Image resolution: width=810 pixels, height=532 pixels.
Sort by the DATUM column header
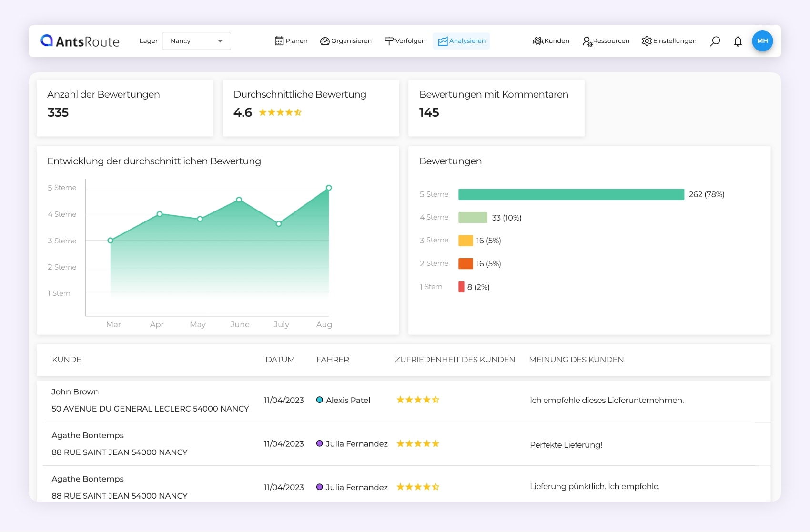pos(280,360)
